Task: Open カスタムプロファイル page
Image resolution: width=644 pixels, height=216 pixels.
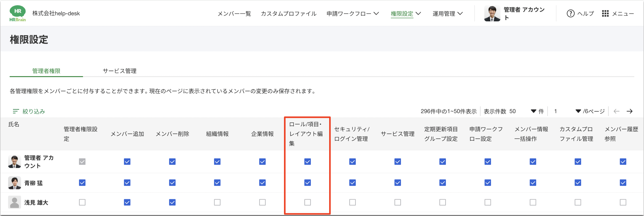Action: click(288, 14)
